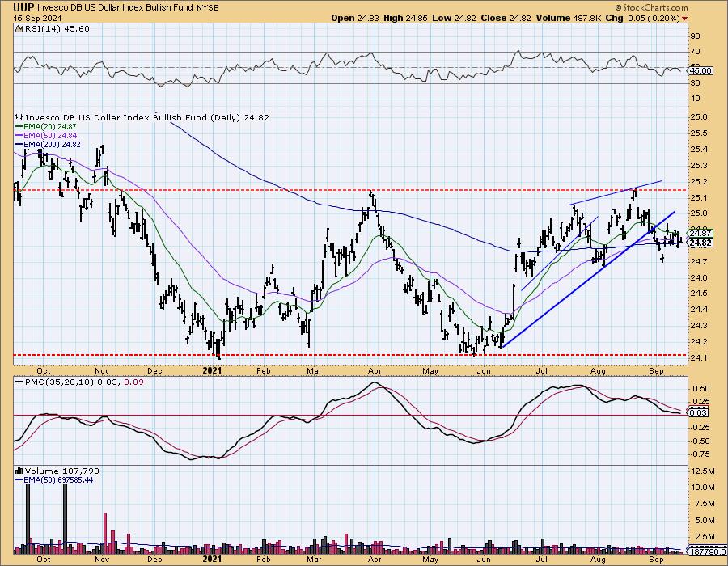Viewport: 728px width, 566px height.
Task: Click the Open 24.83 value
Action: [355, 18]
